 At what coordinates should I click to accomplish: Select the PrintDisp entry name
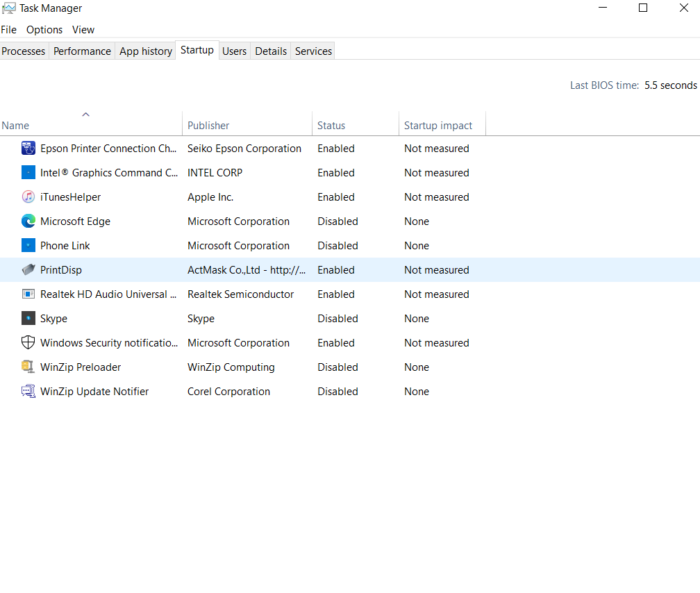(x=60, y=269)
